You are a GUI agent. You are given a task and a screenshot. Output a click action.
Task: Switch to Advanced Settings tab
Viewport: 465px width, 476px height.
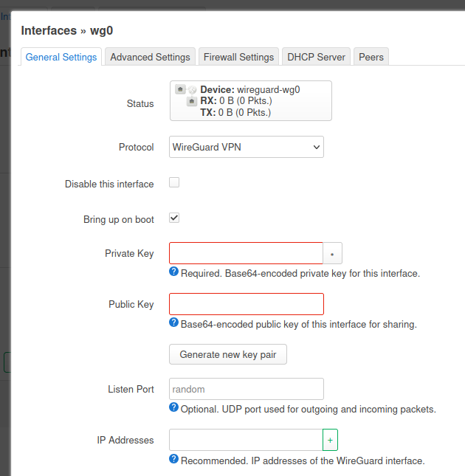[150, 57]
